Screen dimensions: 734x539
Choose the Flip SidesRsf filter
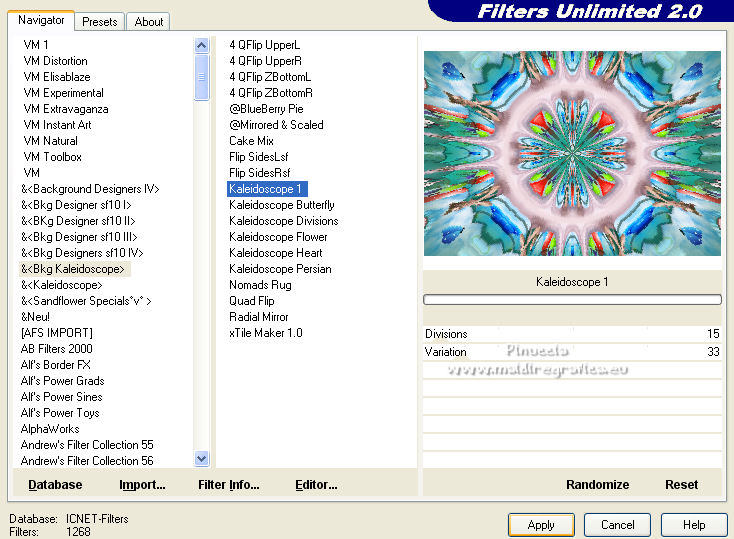click(260, 173)
